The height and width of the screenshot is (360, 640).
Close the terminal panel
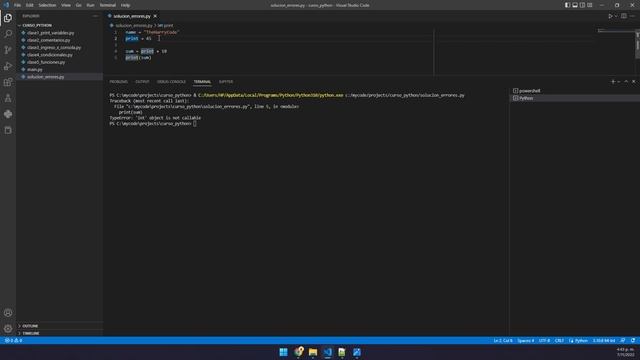(633, 82)
